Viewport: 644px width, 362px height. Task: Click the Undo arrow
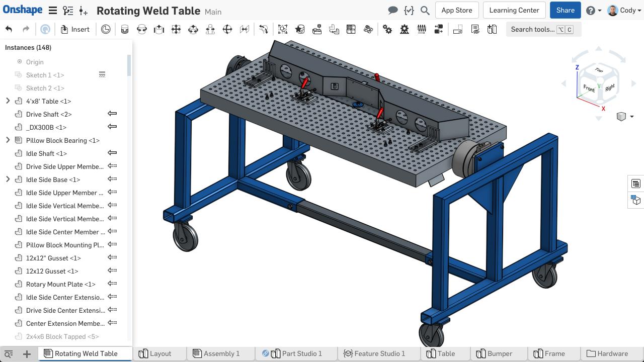tap(9, 29)
